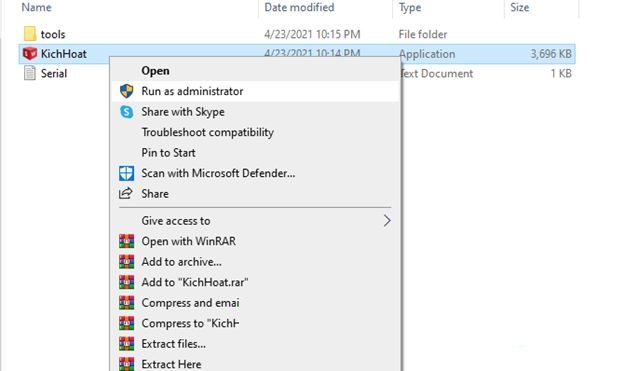Select Scan with Microsoft Defender
The width and height of the screenshot is (624, 371).
[x=255, y=173]
